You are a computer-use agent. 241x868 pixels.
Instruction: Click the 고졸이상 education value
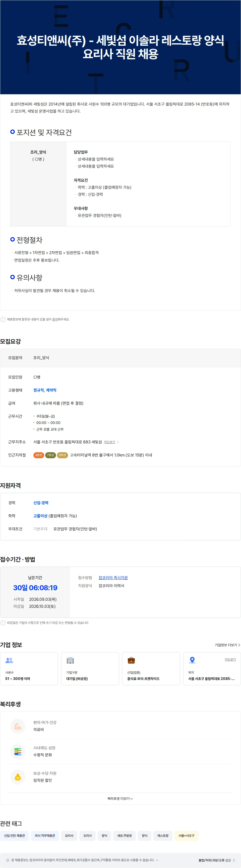click(x=40, y=516)
